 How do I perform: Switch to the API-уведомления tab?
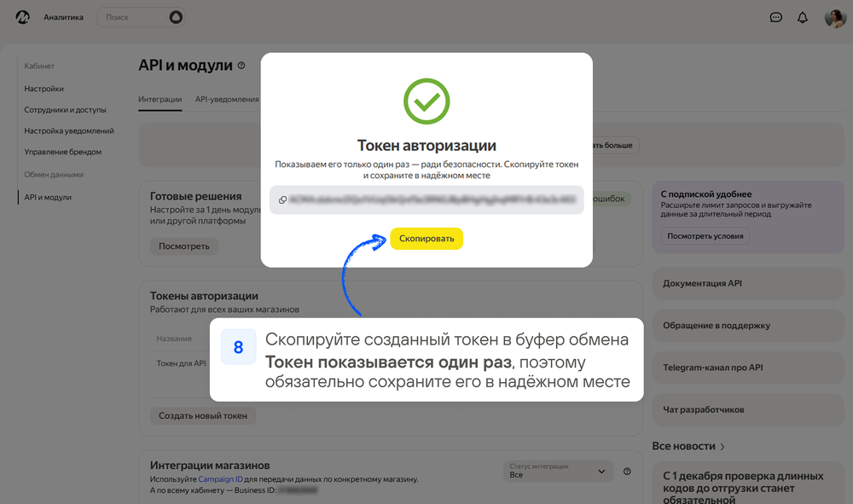point(227,100)
